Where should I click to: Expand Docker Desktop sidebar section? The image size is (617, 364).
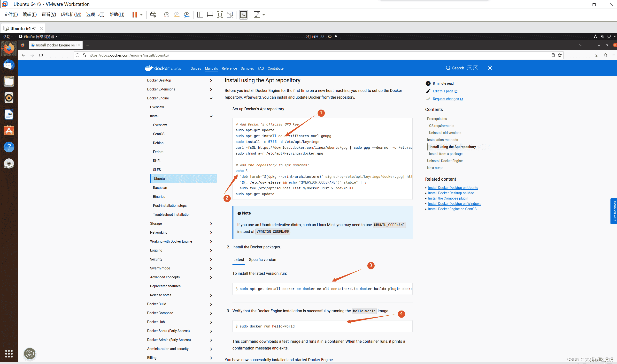(x=211, y=81)
